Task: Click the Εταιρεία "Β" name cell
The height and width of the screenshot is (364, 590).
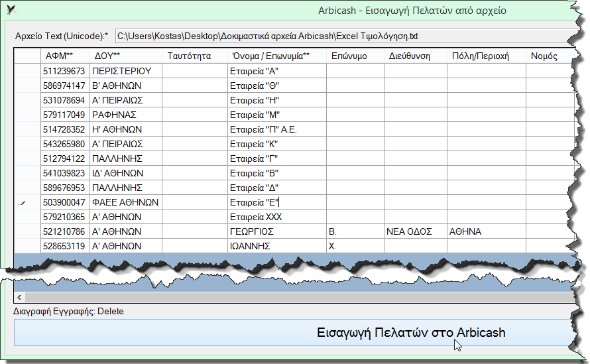Action: pyautogui.click(x=277, y=173)
